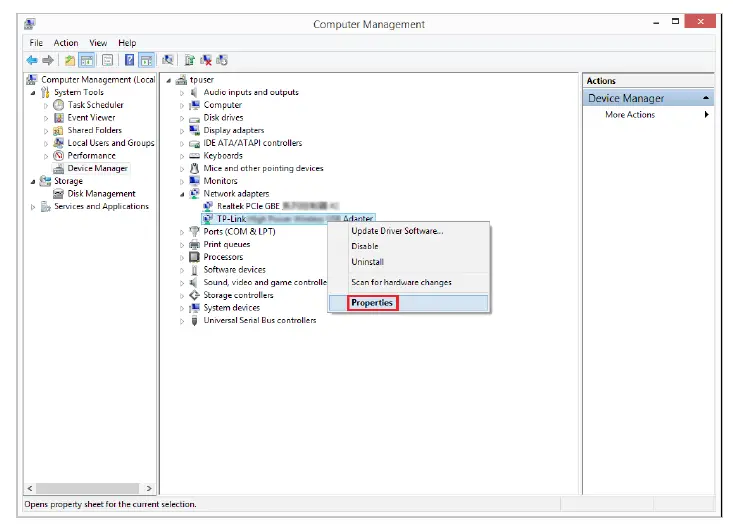
Task: Click the Task Scheduler clock icon
Action: pyautogui.click(x=58, y=105)
